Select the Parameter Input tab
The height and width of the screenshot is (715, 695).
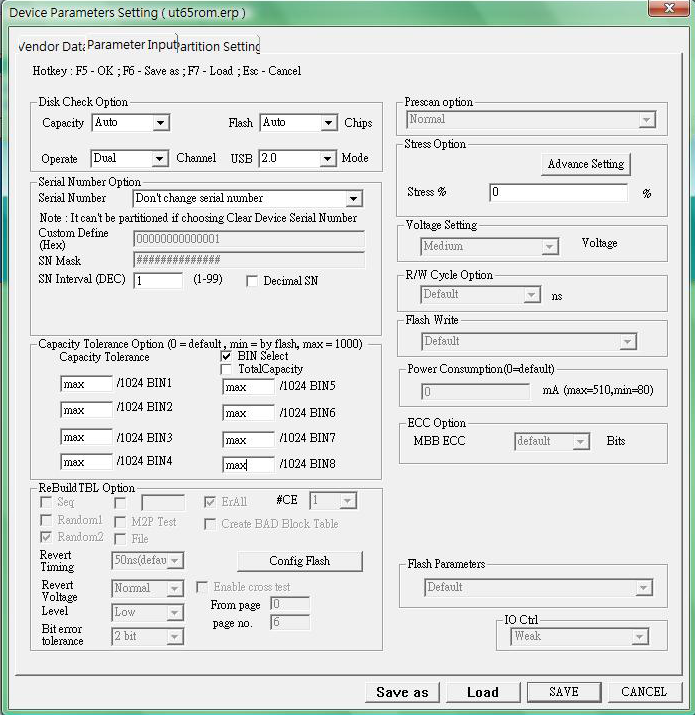[x=132, y=44]
